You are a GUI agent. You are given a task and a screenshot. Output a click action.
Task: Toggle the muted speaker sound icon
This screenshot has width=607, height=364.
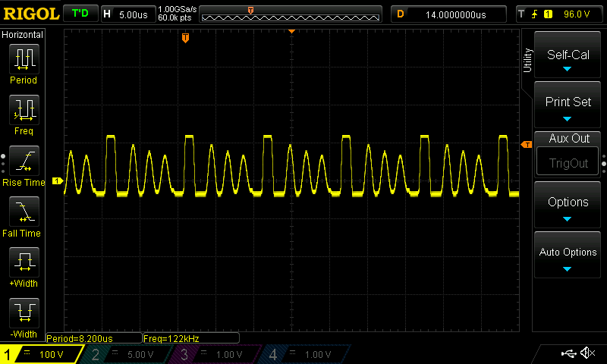point(587,353)
